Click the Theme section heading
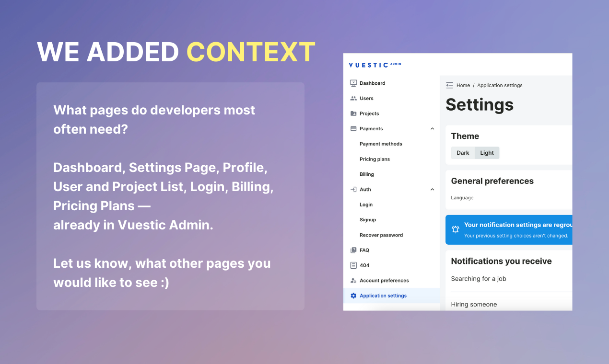This screenshot has width=609, height=364. 465,136
